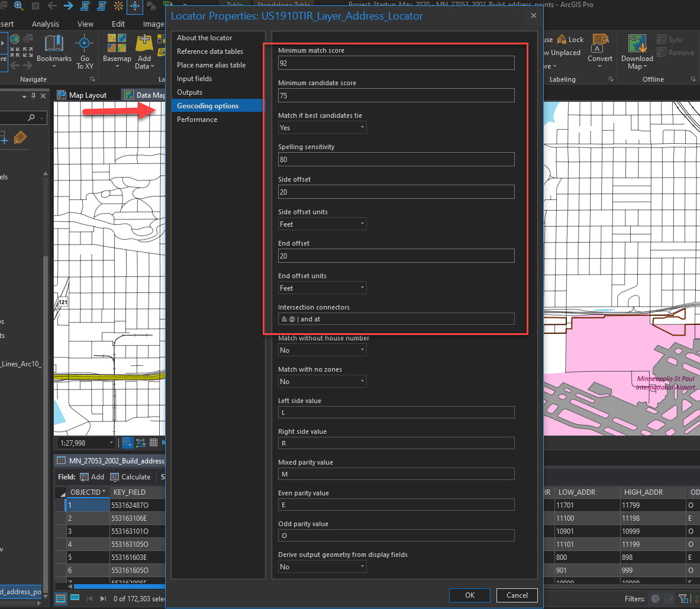Click the Minimum match score input field
Image resolution: width=700 pixels, height=609 pixels.
(396, 63)
